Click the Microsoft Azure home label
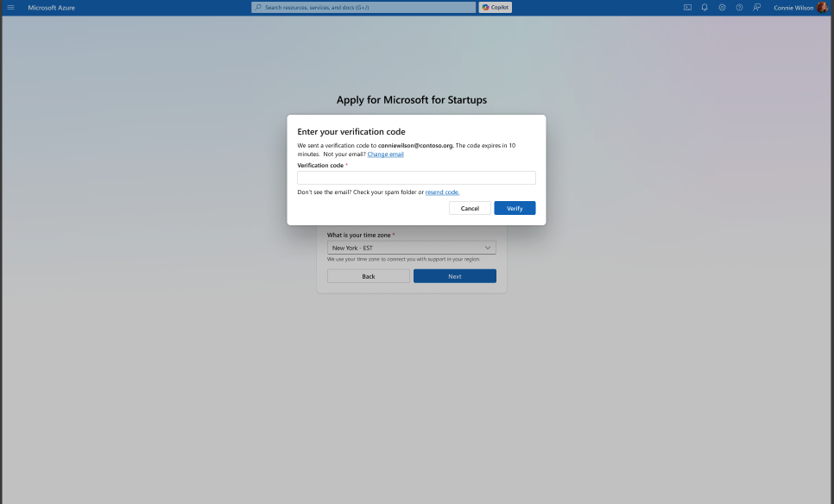 click(51, 8)
